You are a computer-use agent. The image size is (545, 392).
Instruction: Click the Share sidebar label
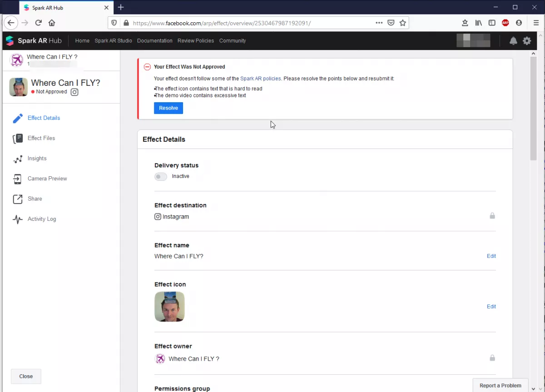[35, 199]
